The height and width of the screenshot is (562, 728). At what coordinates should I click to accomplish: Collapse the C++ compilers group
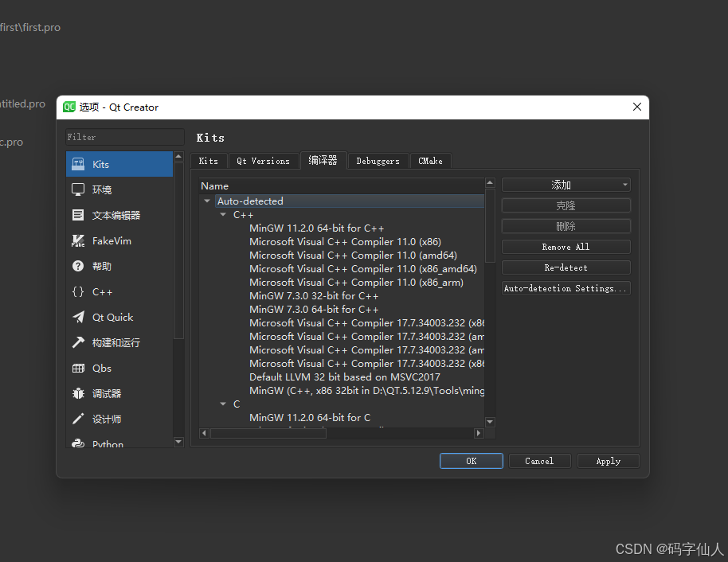pos(223,214)
